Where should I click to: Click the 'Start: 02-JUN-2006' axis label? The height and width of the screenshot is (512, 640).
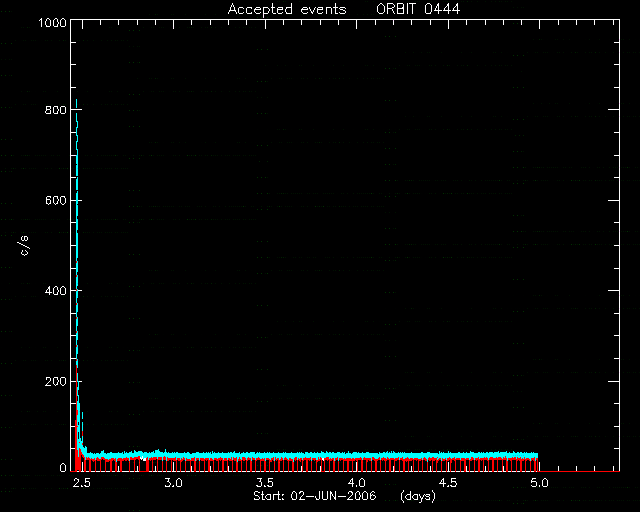(x=314, y=496)
